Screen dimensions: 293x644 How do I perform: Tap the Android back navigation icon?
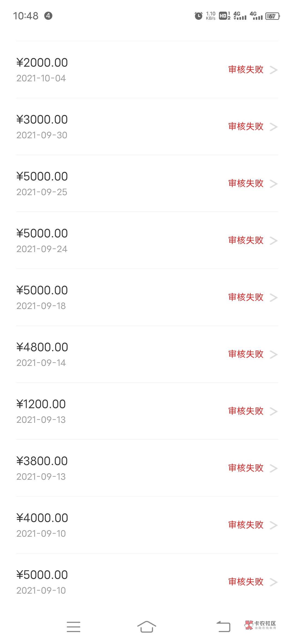(223, 627)
